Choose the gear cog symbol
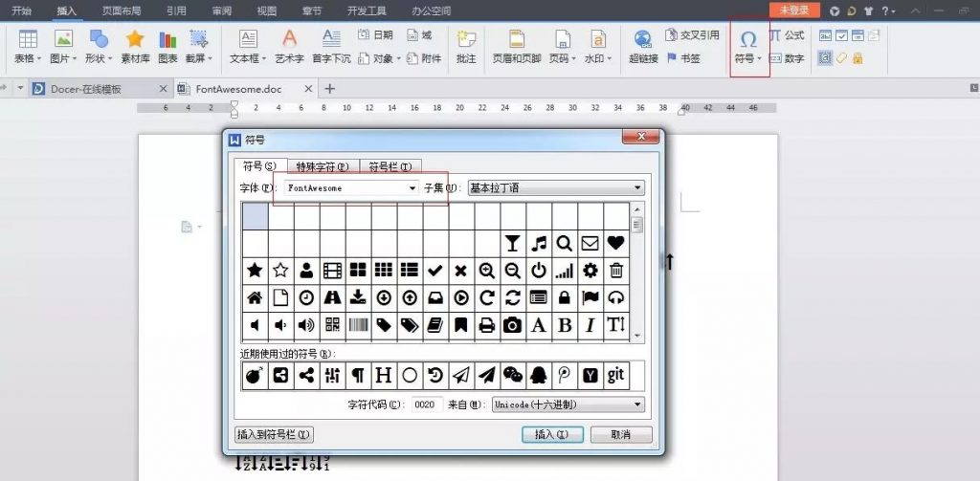The height and width of the screenshot is (481, 980). (x=590, y=270)
